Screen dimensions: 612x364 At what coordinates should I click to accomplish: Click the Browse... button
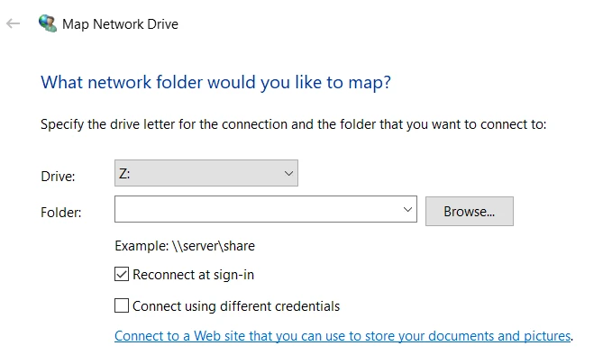[x=469, y=211]
